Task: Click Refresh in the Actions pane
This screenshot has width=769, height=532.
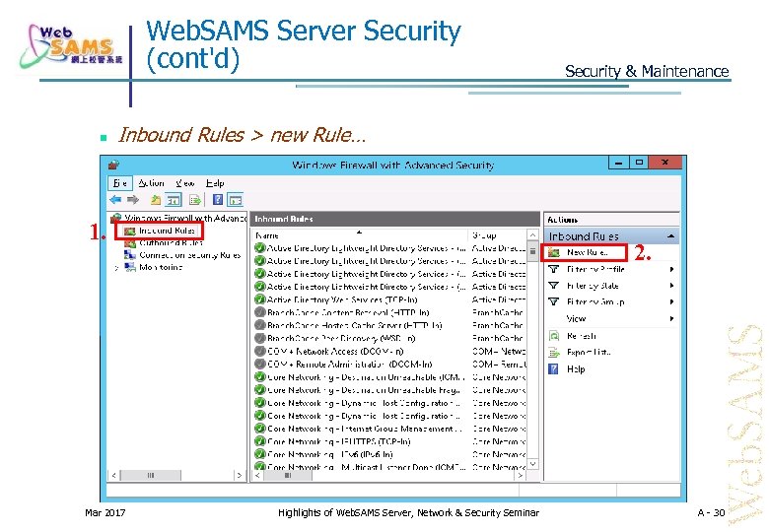Action: [582, 336]
